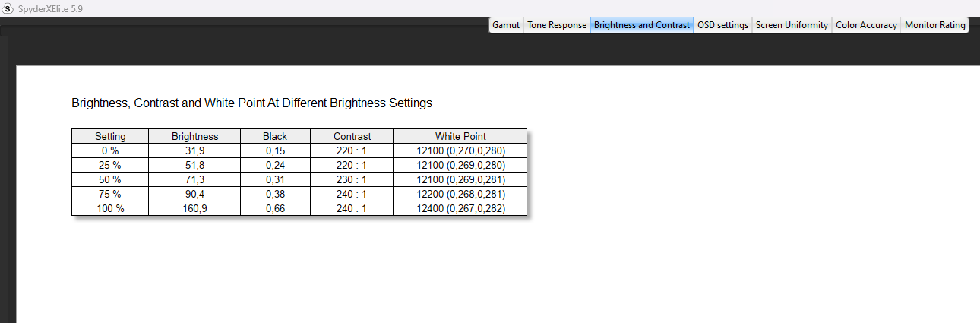This screenshot has height=323, width=980.
Task: Select the Black column header
Action: click(x=275, y=136)
